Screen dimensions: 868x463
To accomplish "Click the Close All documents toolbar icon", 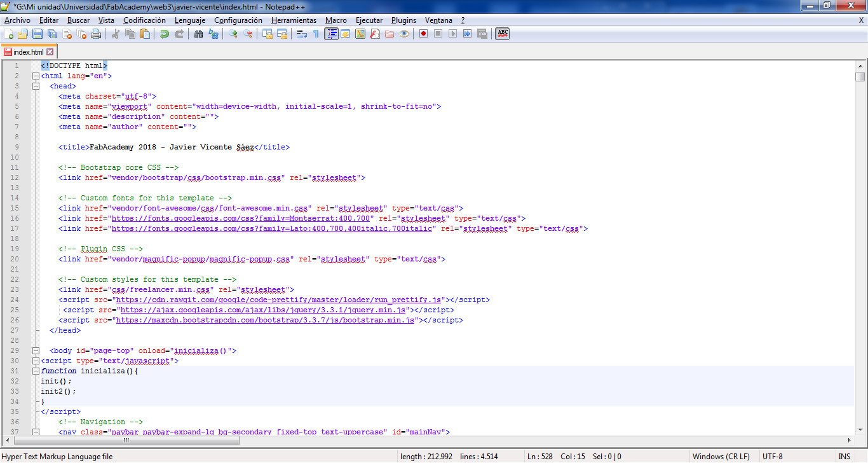I will 81,34.
